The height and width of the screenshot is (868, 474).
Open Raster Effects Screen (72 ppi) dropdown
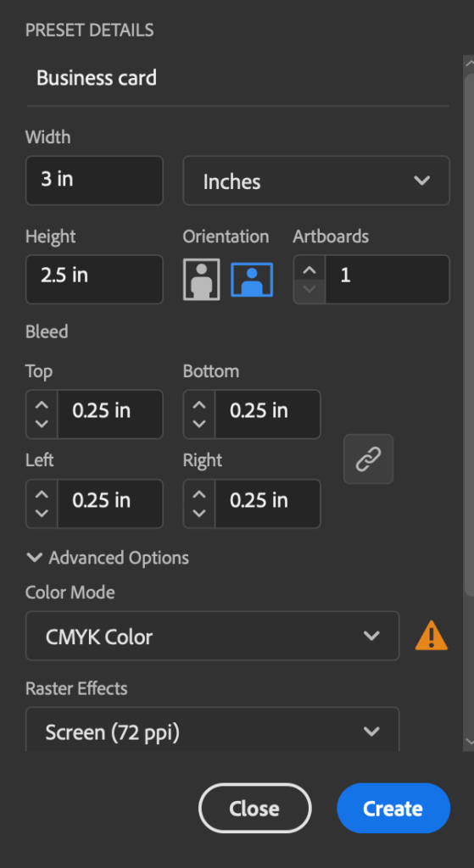coord(213,730)
